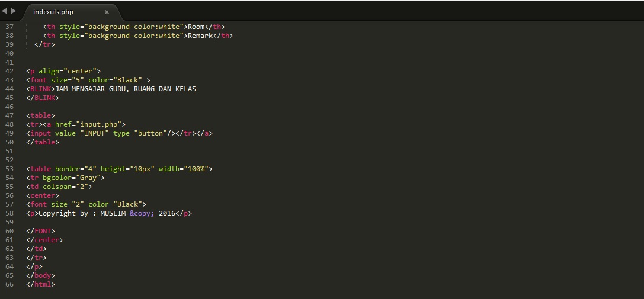Click the 'JAM MENGAJAR GURU, RUANG DAN KELAS' text
The height and width of the screenshot is (299, 644).
[125, 89]
